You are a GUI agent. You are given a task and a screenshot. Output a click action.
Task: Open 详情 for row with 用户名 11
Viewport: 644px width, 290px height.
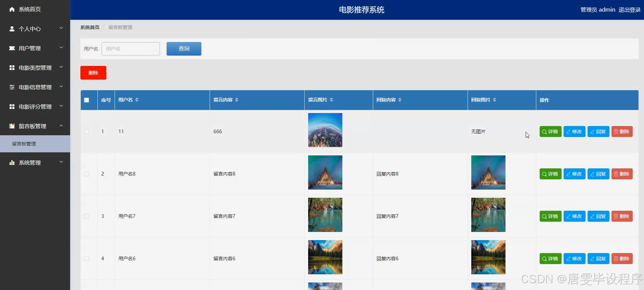click(x=550, y=132)
